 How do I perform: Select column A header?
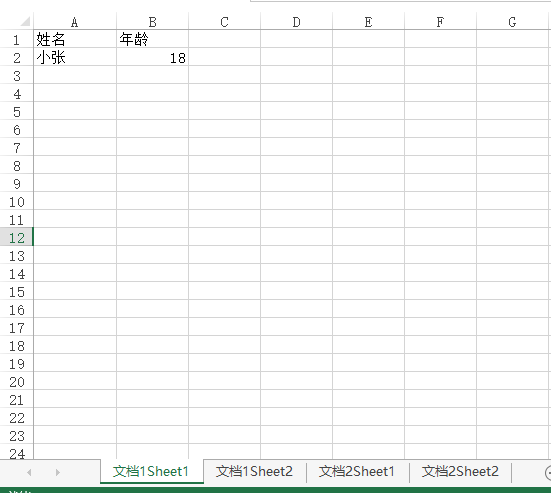pyautogui.click(x=75, y=22)
